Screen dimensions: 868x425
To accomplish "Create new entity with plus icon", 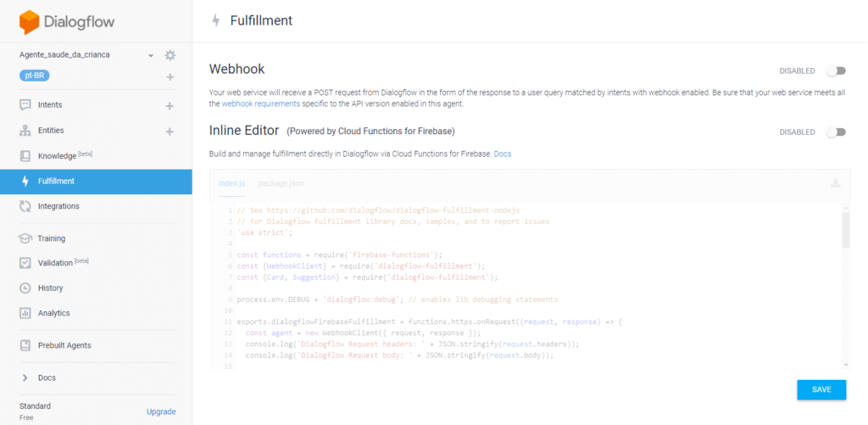I will click(x=170, y=131).
